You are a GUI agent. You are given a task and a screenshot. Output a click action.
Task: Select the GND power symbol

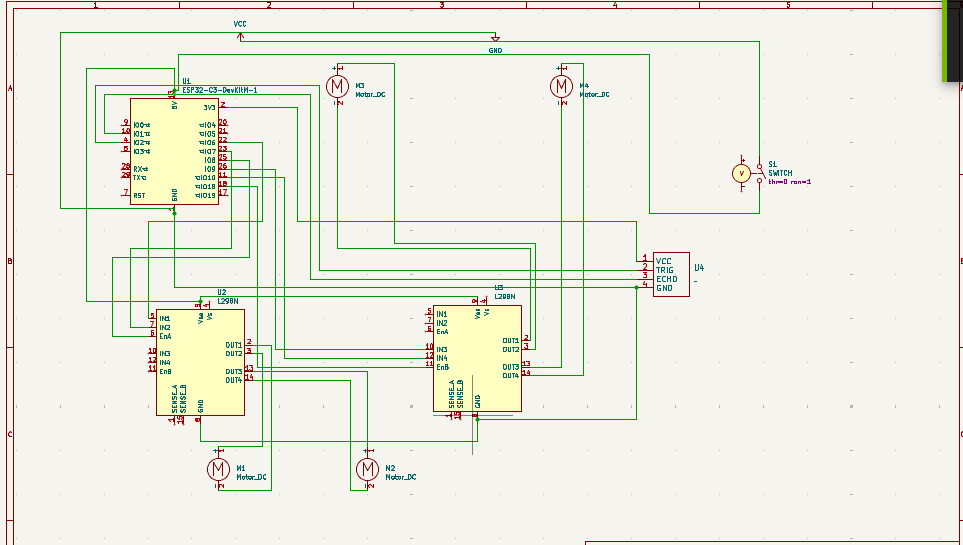coord(496,40)
